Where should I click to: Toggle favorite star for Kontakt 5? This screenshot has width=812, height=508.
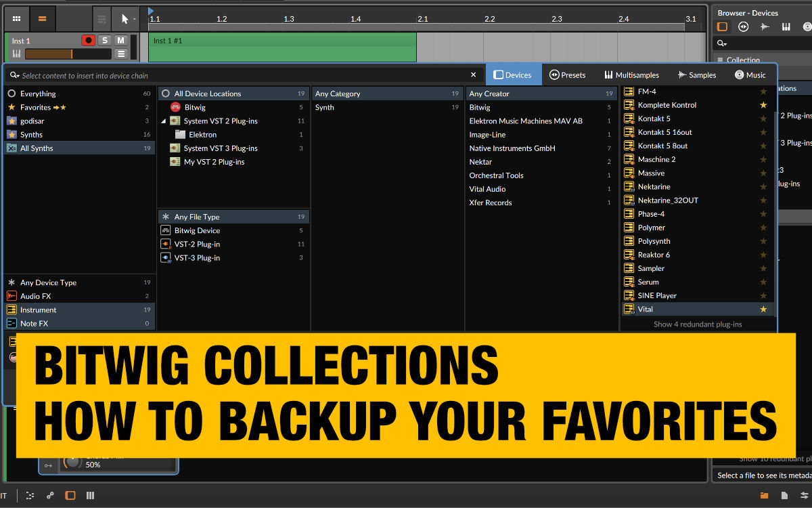pos(763,119)
